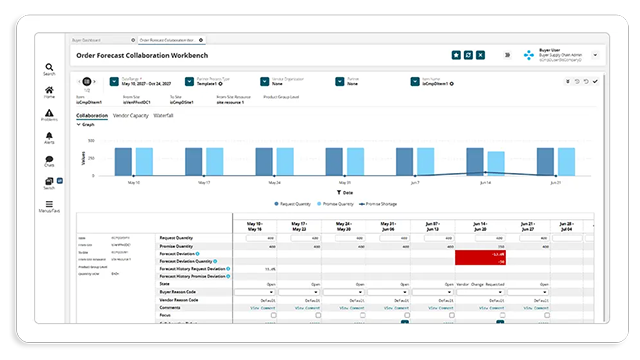The image size is (640, 360).
Task: Open the Alerts bell icon
Action: 49,136
